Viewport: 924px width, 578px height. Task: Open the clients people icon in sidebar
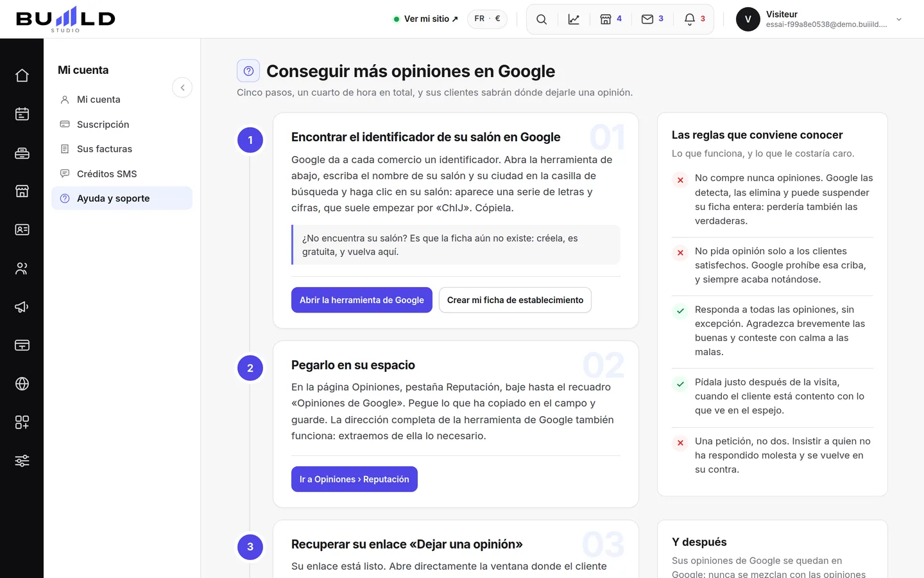[22, 268]
